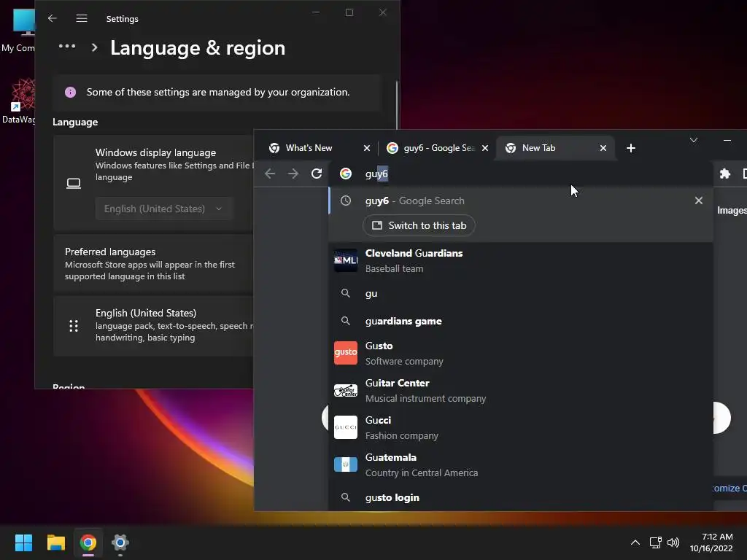Click the Settings window vertical scrollbar

click(396, 106)
